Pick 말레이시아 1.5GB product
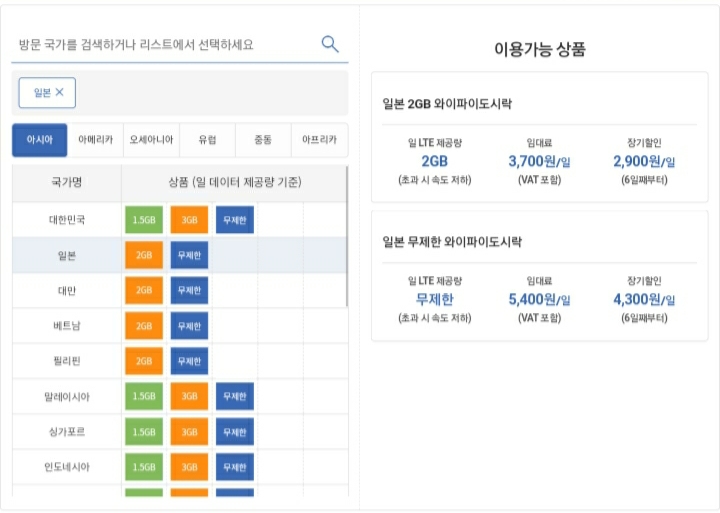The height and width of the screenshot is (513, 720). (x=144, y=396)
